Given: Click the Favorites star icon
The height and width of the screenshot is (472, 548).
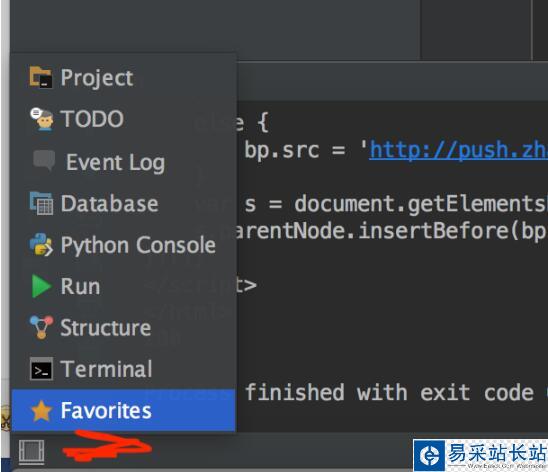Looking at the screenshot, I should point(42,411).
